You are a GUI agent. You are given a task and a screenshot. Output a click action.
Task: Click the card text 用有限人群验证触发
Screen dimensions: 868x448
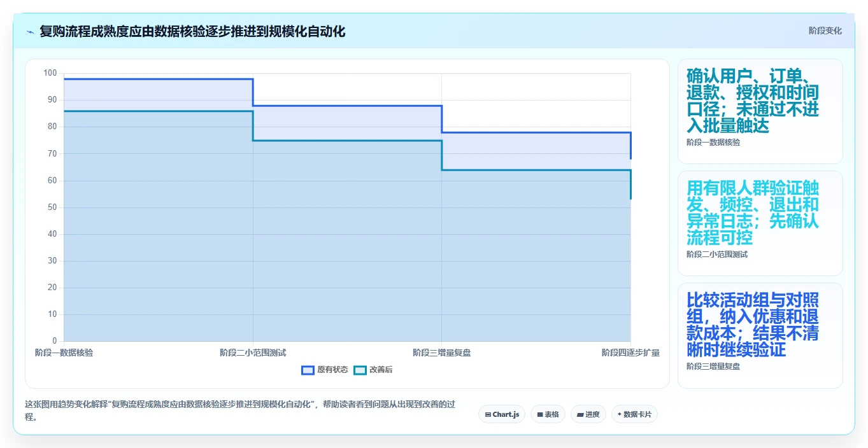[x=753, y=213]
